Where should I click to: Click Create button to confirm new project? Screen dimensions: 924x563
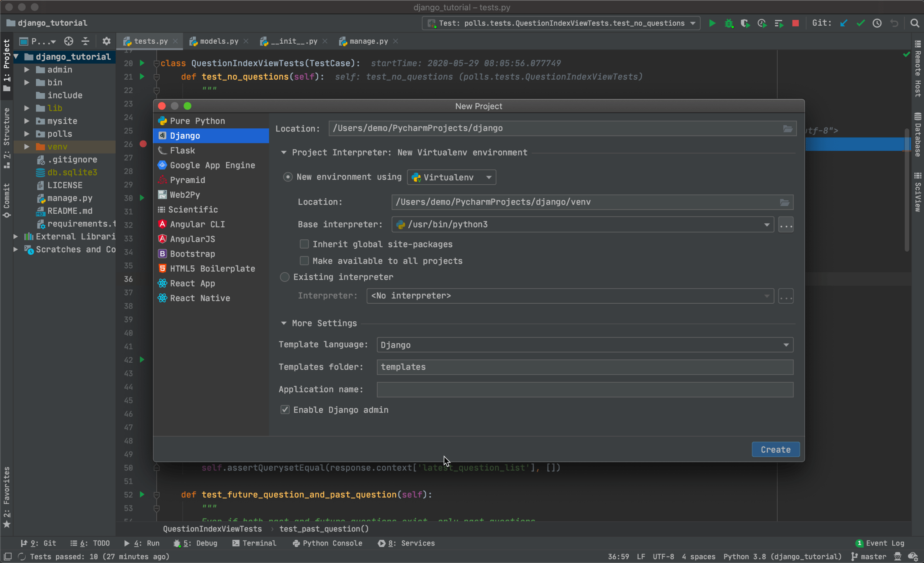coord(775,449)
